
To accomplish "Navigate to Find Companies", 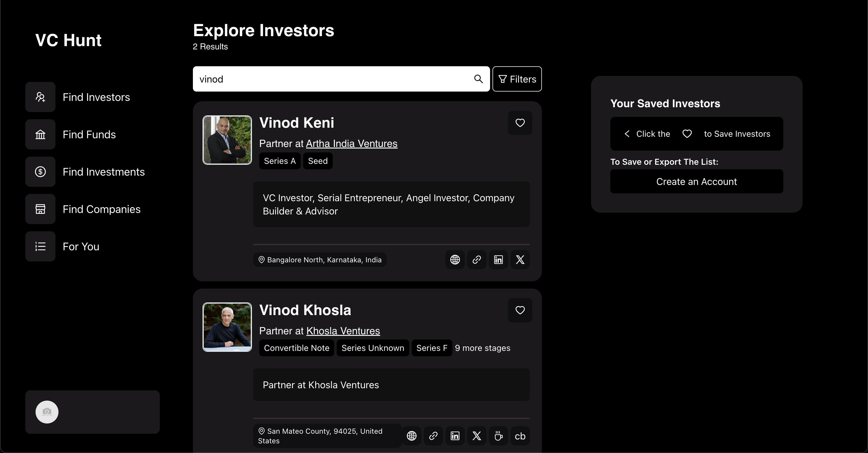I will (x=101, y=209).
